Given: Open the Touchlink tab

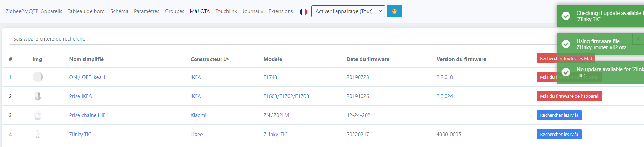Looking at the screenshot, I should (x=226, y=11).
